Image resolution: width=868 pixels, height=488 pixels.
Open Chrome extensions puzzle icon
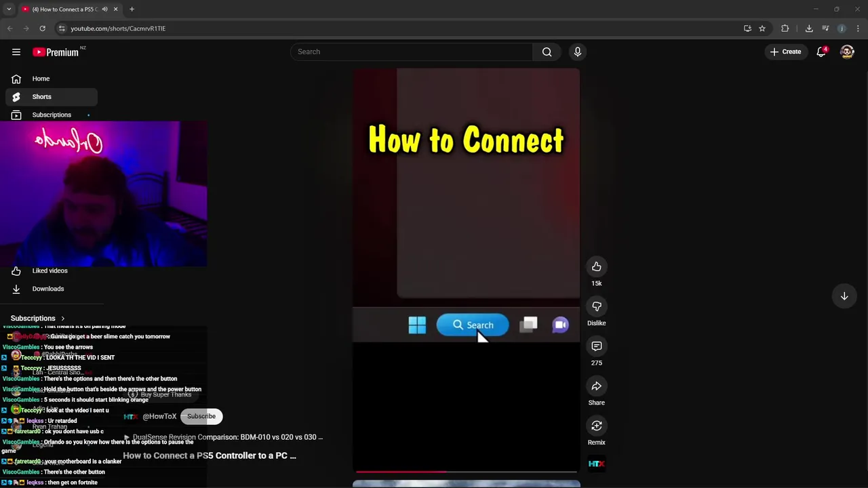pos(785,28)
